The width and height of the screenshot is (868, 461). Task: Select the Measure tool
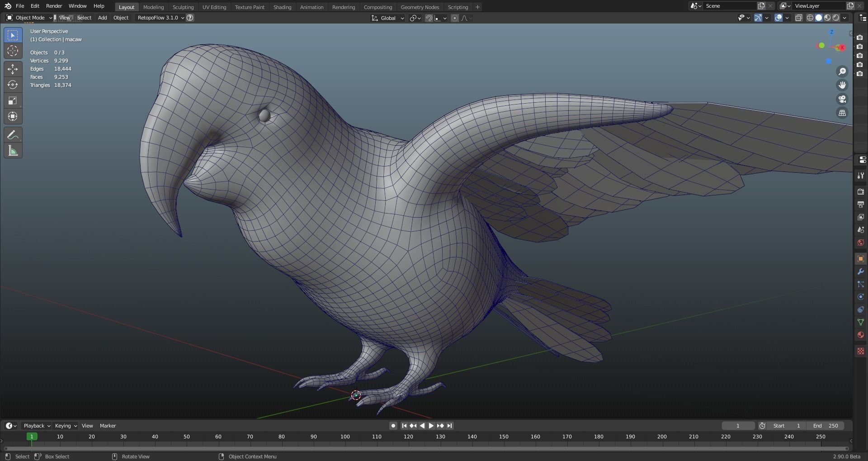click(x=13, y=151)
